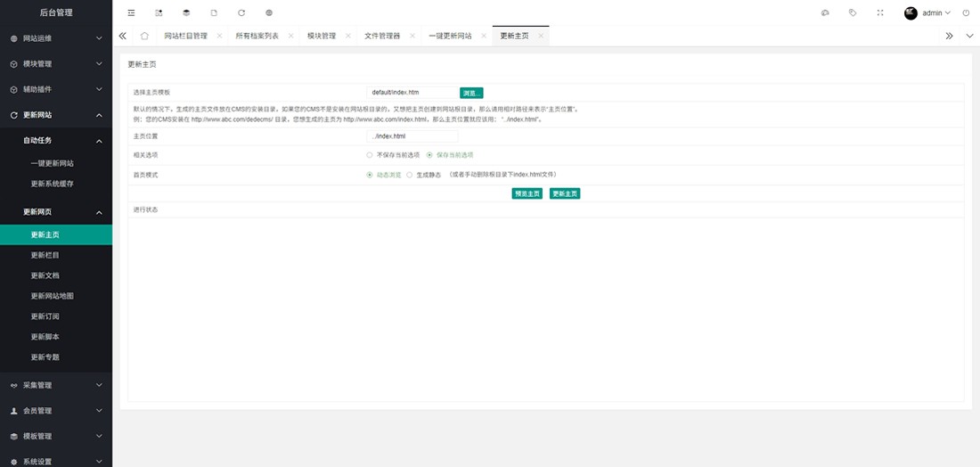
Task: Expand 采集管理 sidebar menu
Action: tap(56, 385)
